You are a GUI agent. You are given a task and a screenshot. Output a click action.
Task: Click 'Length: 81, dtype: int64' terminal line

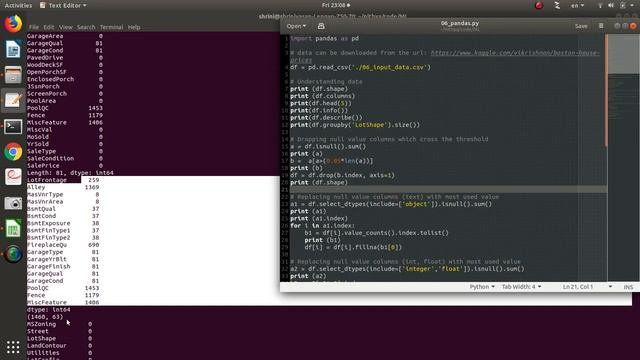coord(70,173)
